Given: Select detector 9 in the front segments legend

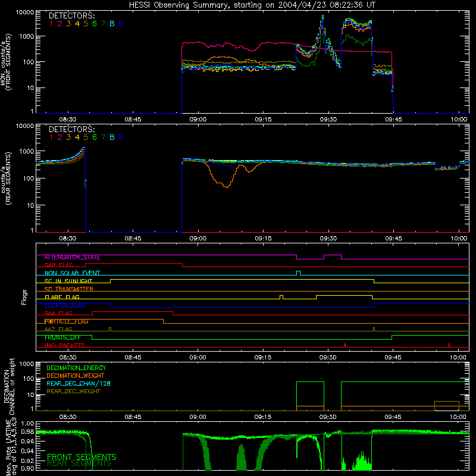Looking at the screenshot, I should click(121, 24).
